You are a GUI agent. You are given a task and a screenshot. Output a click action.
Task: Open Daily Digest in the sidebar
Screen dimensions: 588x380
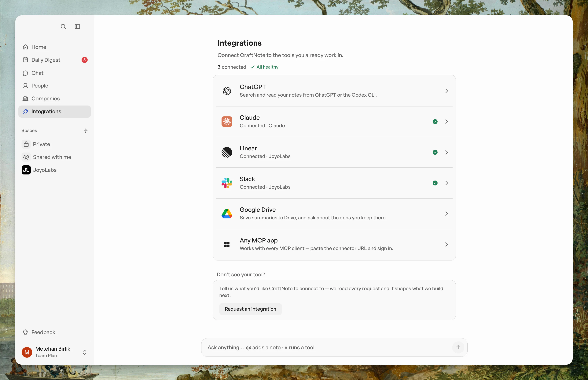click(55, 60)
